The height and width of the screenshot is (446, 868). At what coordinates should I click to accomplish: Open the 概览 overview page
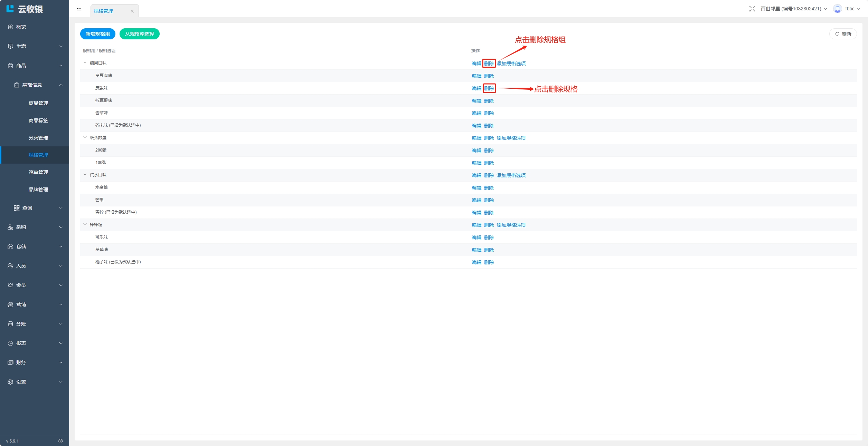click(x=21, y=27)
